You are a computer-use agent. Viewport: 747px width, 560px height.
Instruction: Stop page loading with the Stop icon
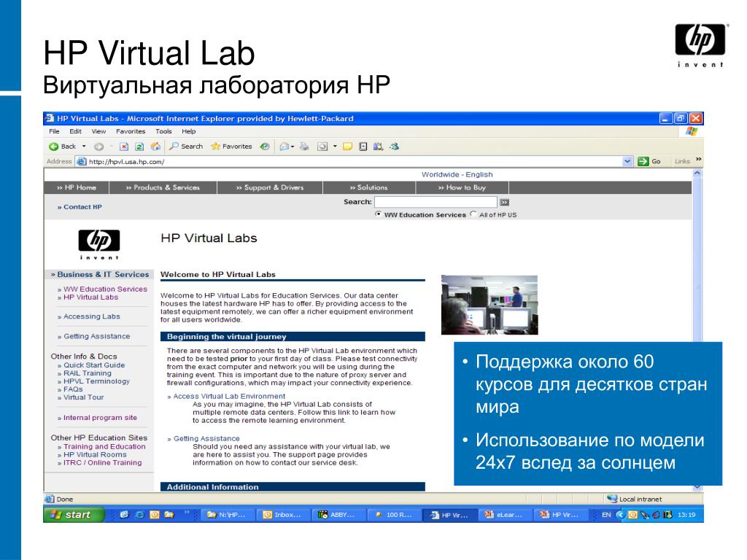[124, 147]
